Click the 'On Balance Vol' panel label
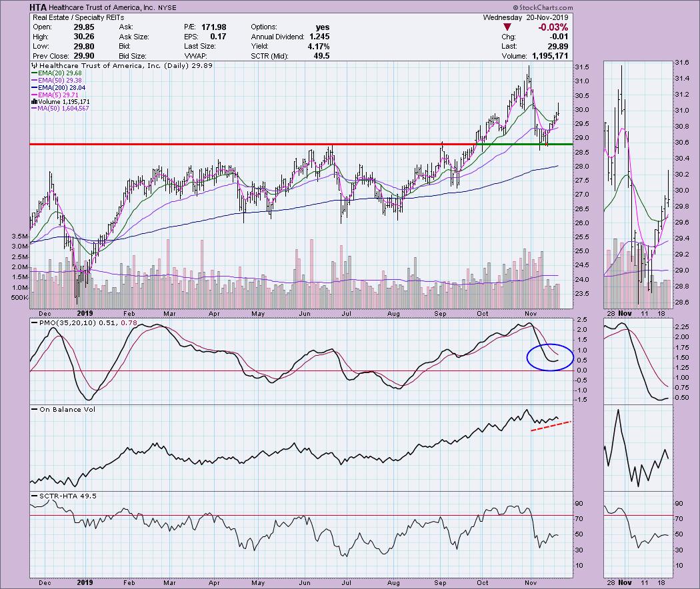The height and width of the screenshot is (589, 700). (63, 409)
